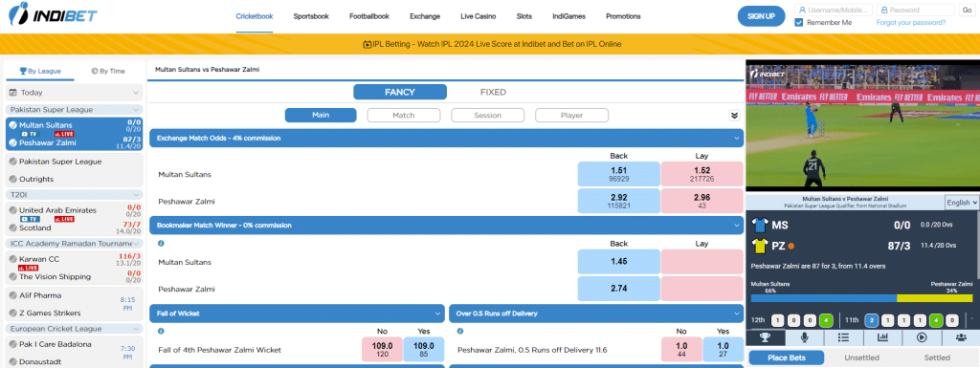Select the Session filter tab
Viewport: 980px width, 368px height.
487,116
